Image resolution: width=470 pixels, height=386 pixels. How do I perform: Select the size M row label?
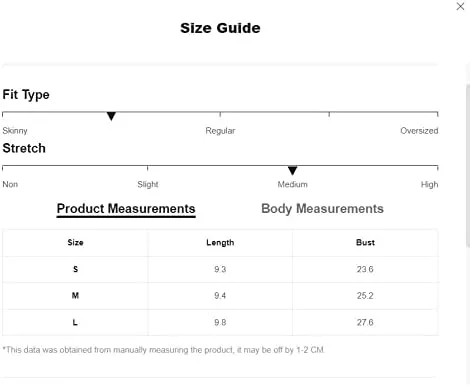pyautogui.click(x=75, y=296)
